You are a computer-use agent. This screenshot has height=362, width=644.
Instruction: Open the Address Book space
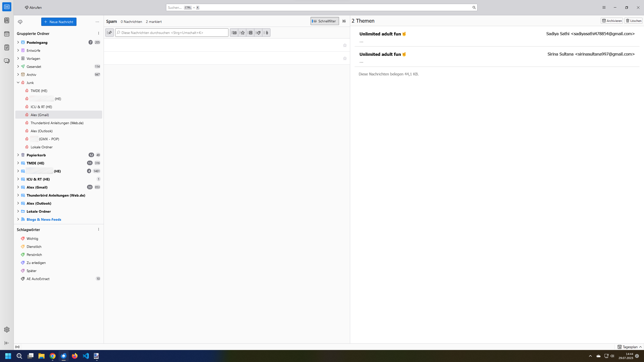pos(7,20)
